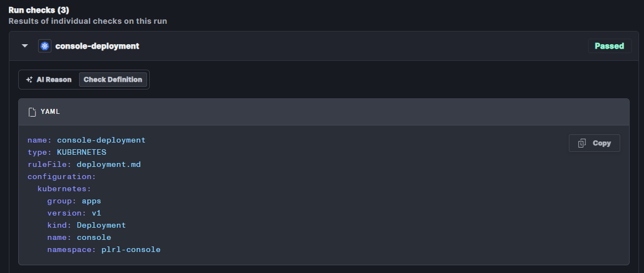
Task: Click the 'group: apps' line
Action: (74, 201)
